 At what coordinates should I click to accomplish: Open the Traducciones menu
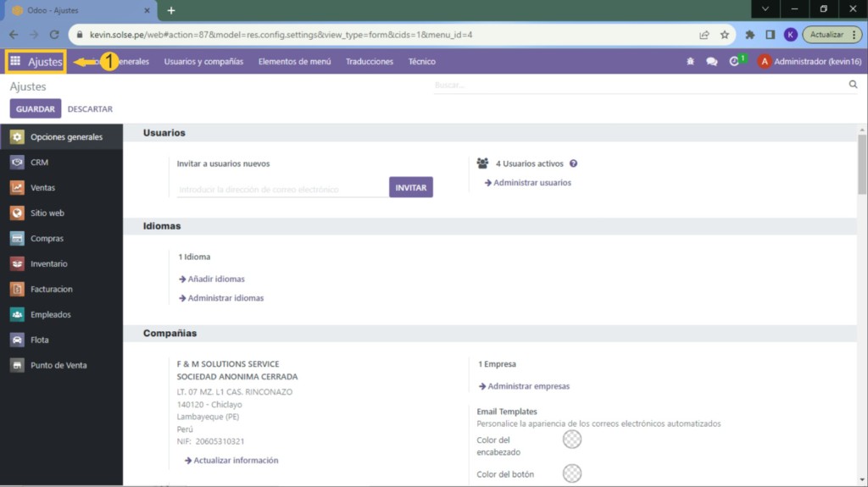tap(370, 62)
